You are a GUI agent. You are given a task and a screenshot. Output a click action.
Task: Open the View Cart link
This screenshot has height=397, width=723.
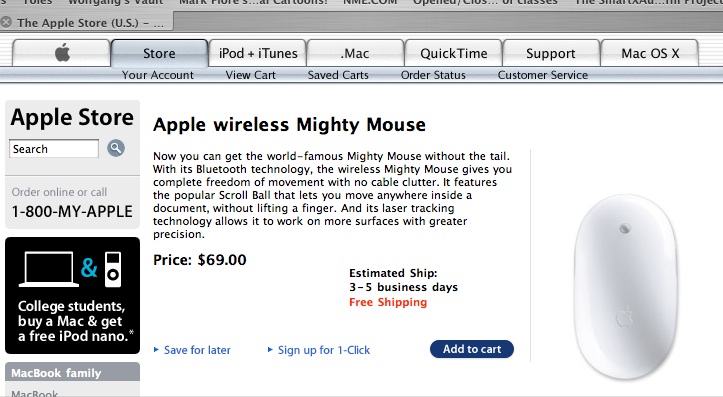[x=250, y=75]
